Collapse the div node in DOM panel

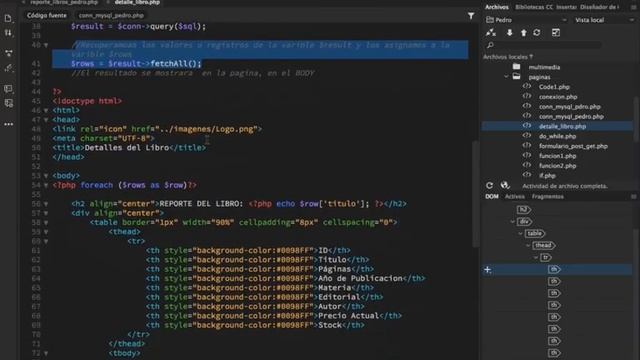(513, 222)
